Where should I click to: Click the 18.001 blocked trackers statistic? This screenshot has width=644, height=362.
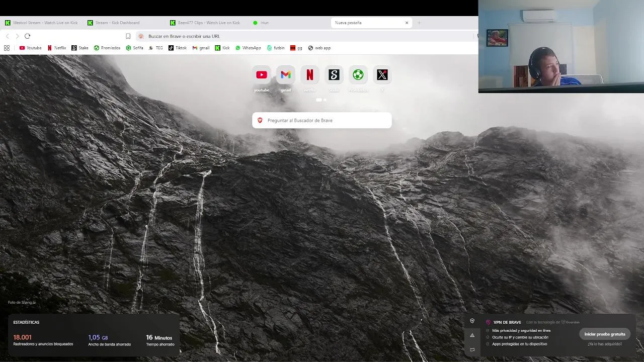(43, 340)
